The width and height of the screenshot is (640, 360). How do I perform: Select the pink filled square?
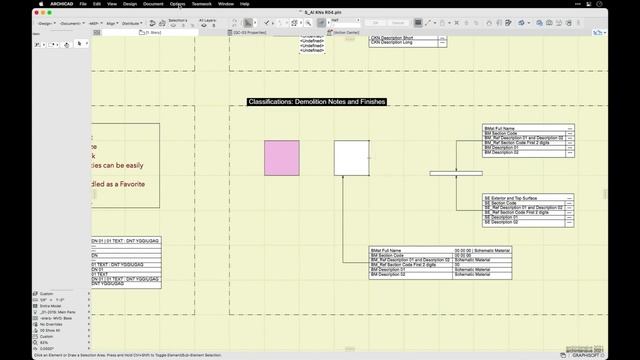282,158
